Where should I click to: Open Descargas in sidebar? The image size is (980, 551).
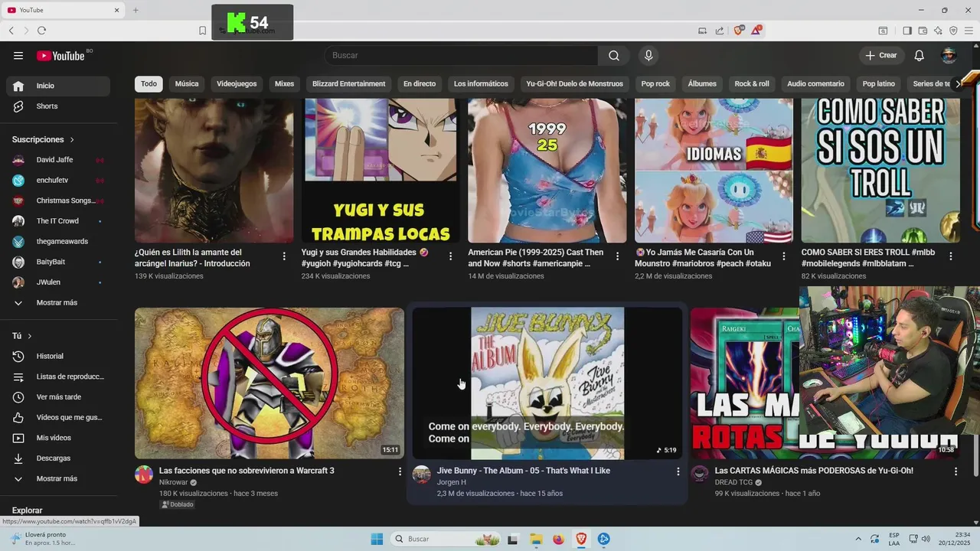[58, 458]
